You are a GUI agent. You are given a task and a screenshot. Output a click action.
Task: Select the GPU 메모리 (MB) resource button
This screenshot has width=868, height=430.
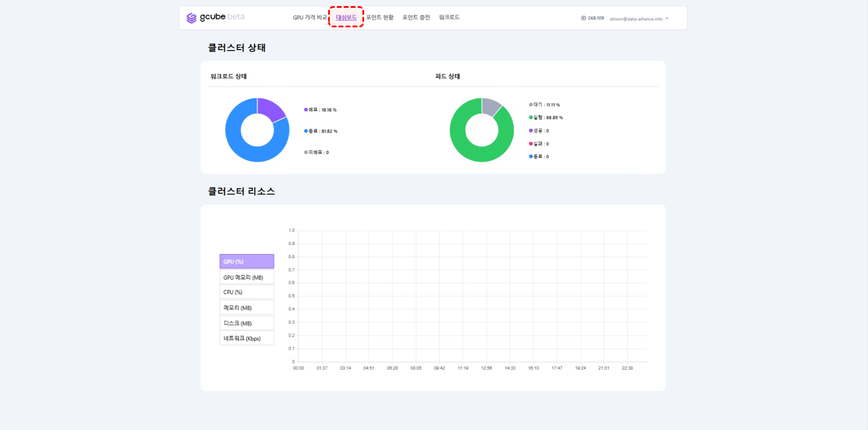[247, 277]
